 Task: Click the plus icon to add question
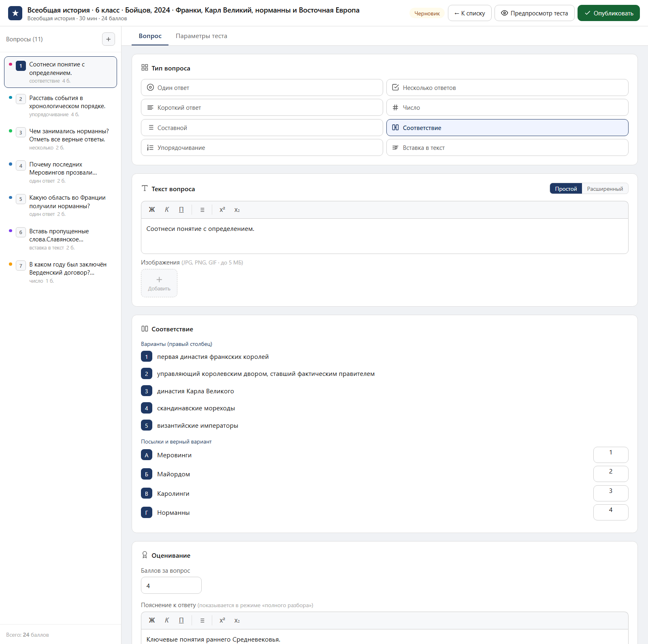[108, 39]
